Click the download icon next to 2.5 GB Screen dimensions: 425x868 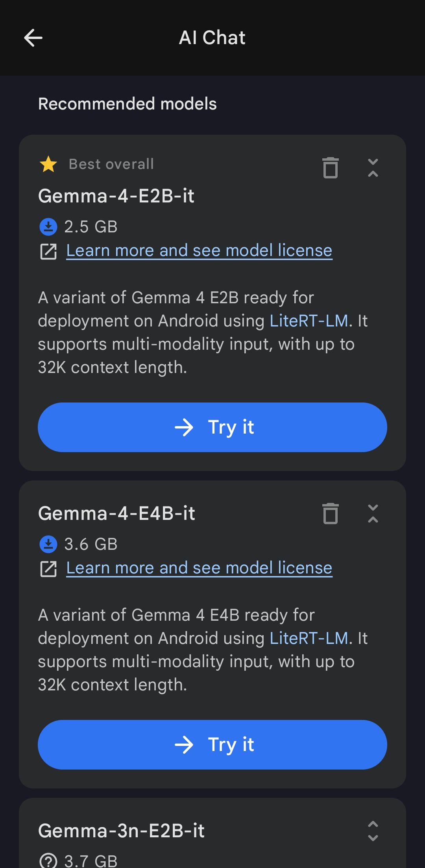(48, 227)
